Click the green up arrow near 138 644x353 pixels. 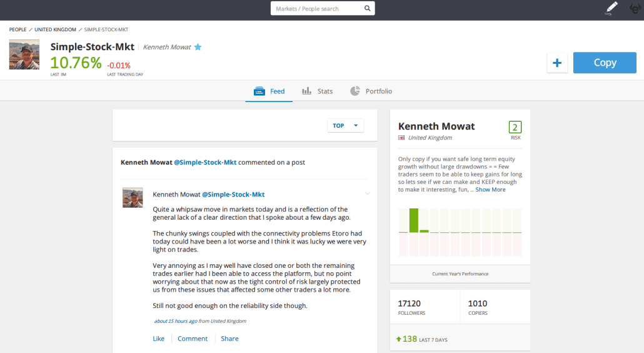click(398, 339)
